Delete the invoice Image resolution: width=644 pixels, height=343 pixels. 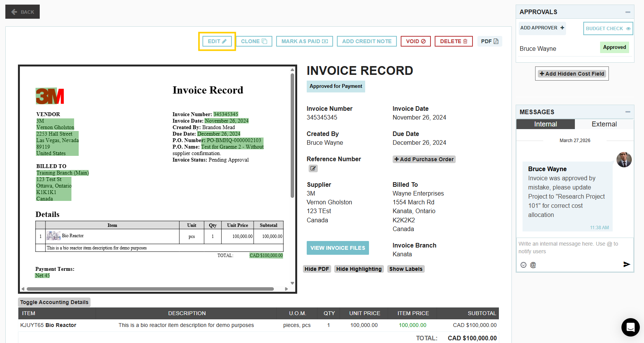click(454, 41)
